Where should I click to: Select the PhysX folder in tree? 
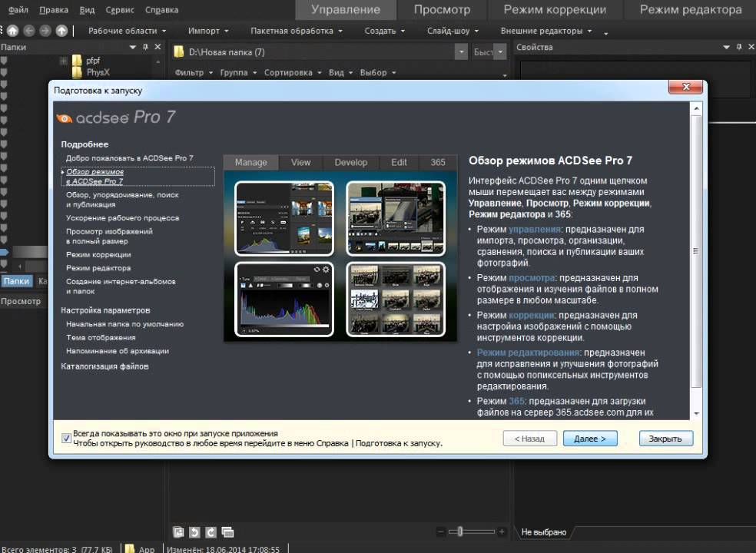pyautogui.click(x=98, y=72)
